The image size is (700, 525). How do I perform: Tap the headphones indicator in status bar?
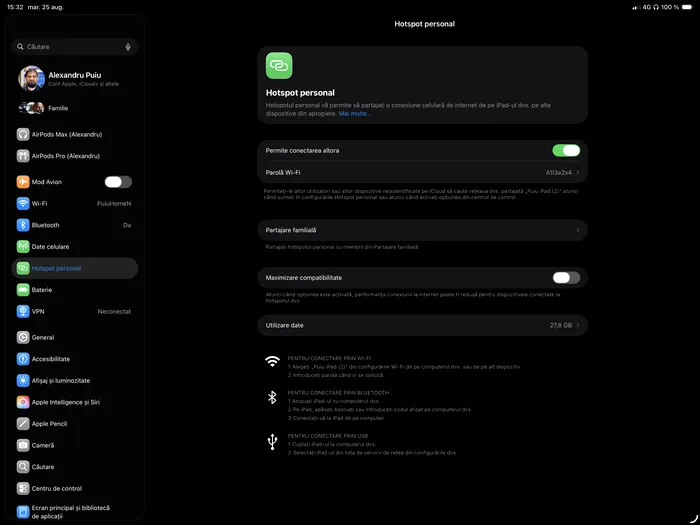click(x=656, y=7)
